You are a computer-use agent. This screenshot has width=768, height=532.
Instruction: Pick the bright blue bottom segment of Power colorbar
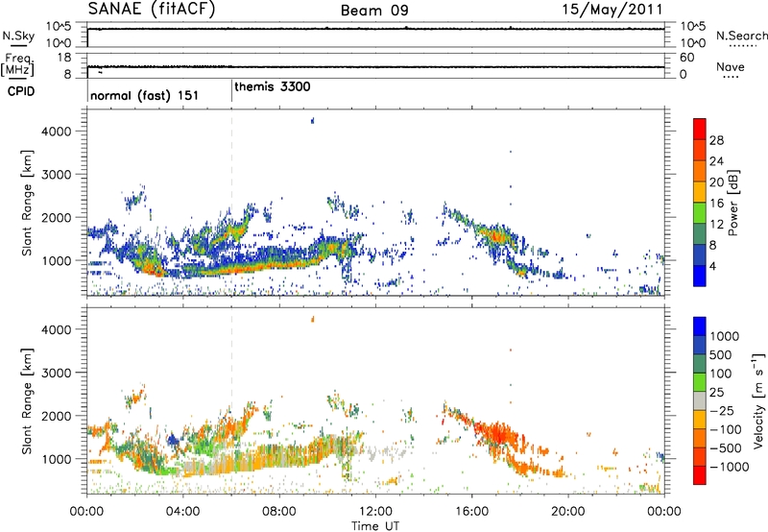[x=700, y=276]
